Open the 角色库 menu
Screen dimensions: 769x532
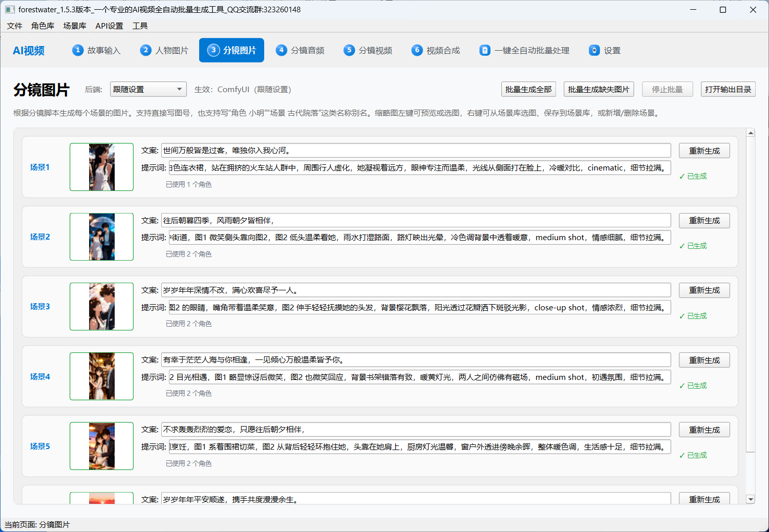42,26
